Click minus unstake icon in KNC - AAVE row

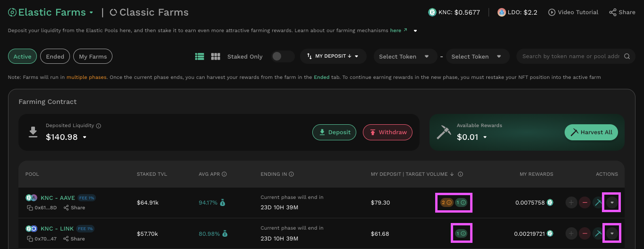click(x=585, y=203)
